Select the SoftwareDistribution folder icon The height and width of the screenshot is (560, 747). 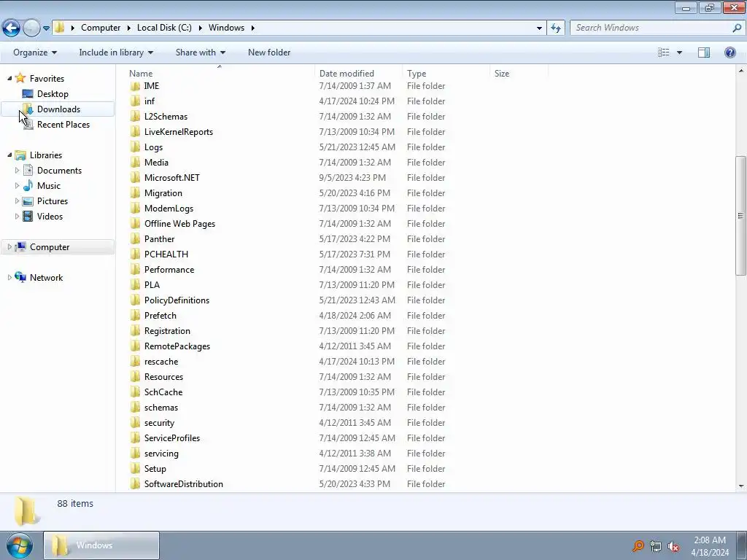(x=135, y=484)
